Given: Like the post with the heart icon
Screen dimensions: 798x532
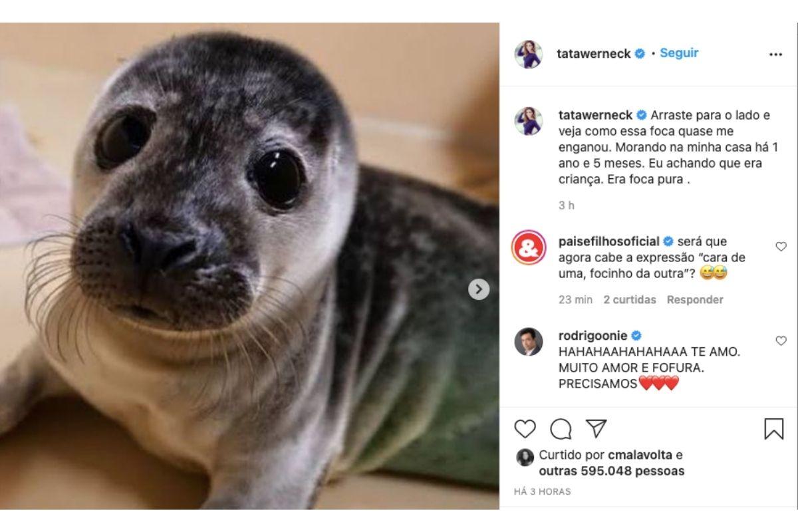Looking at the screenshot, I should [x=525, y=429].
